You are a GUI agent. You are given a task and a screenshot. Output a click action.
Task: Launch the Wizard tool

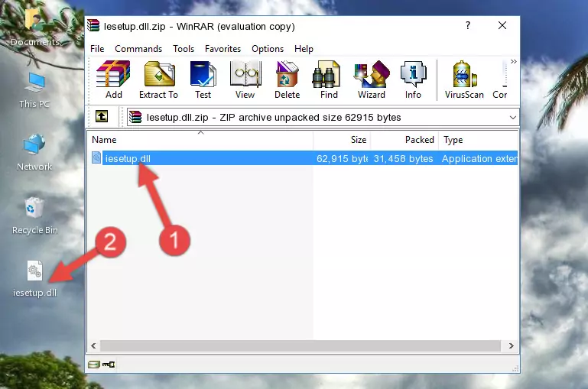pyautogui.click(x=372, y=79)
